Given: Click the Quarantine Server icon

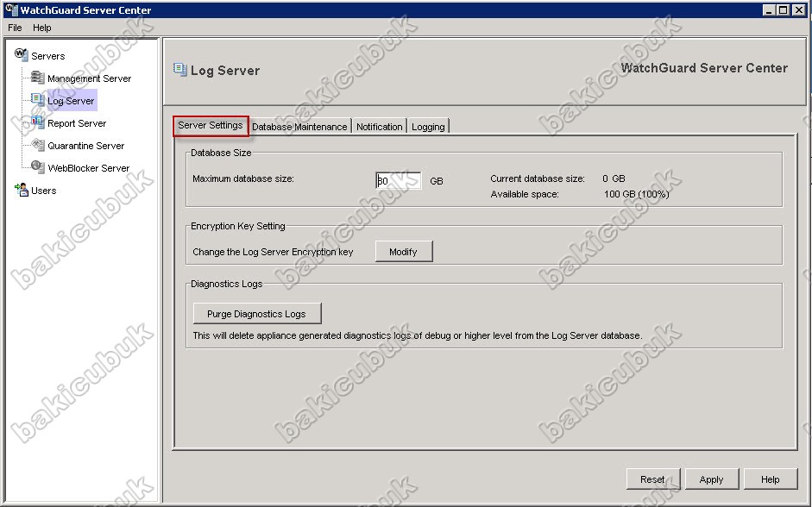Looking at the screenshot, I should (37, 145).
